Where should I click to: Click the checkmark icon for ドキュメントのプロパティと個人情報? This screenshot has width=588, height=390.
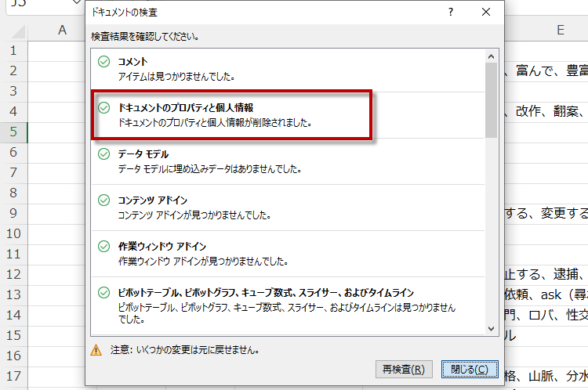(103, 108)
